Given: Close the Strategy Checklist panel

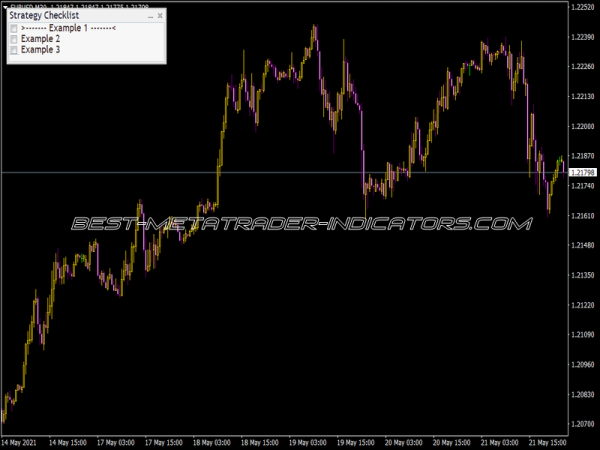Looking at the screenshot, I should tap(160, 16).
